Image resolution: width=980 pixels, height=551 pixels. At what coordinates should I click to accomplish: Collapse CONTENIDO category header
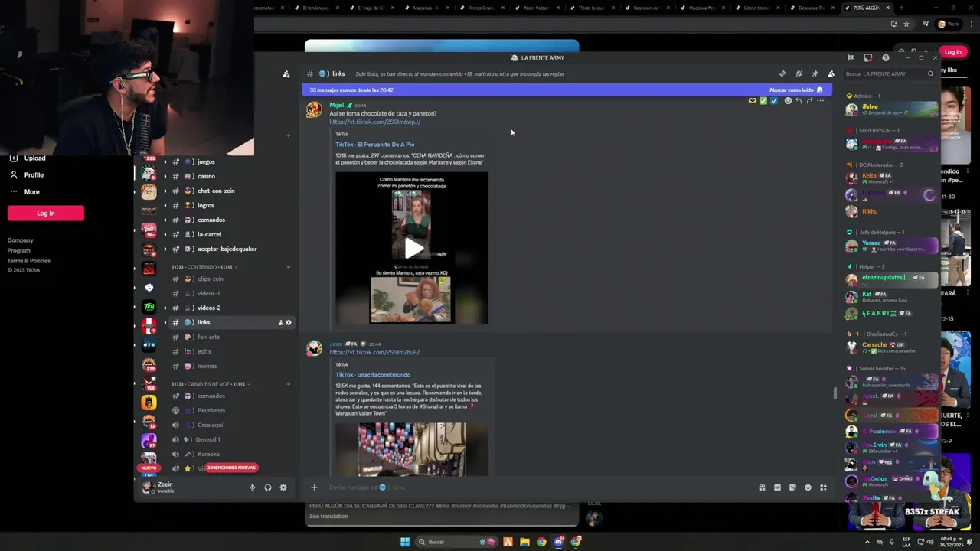[x=204, y=267]
